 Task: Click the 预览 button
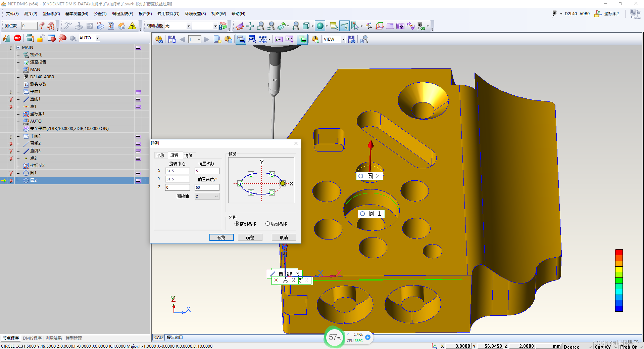click(x=221, y=237)
